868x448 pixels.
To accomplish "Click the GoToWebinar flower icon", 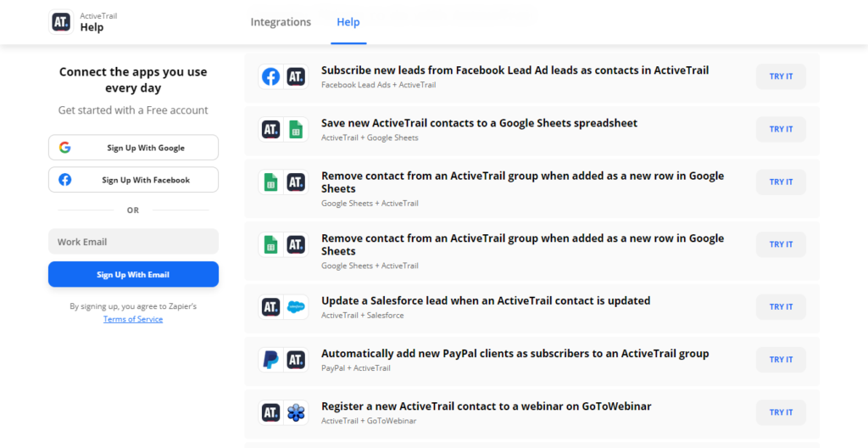I will pos(296,412).
